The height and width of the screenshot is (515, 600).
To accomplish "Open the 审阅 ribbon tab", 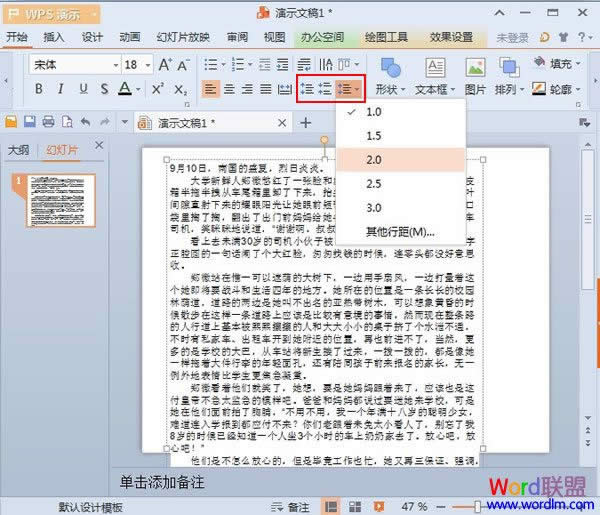I will (x=237, y=37).
